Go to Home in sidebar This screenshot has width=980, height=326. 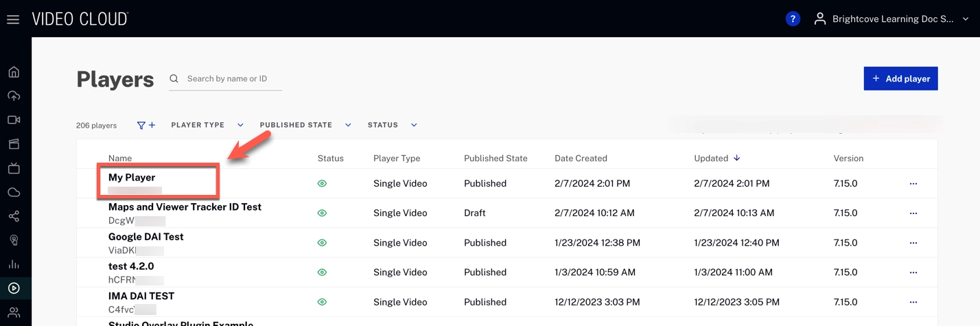(14, 72)
